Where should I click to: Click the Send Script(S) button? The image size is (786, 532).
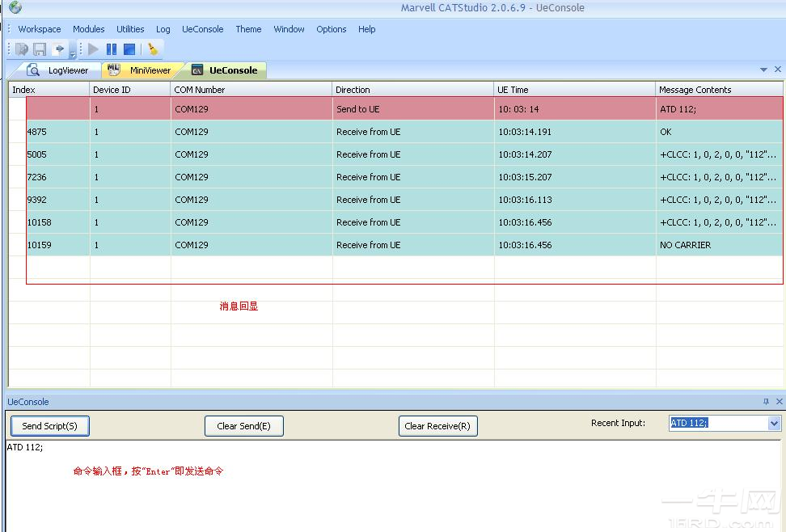tap(50, 426)
